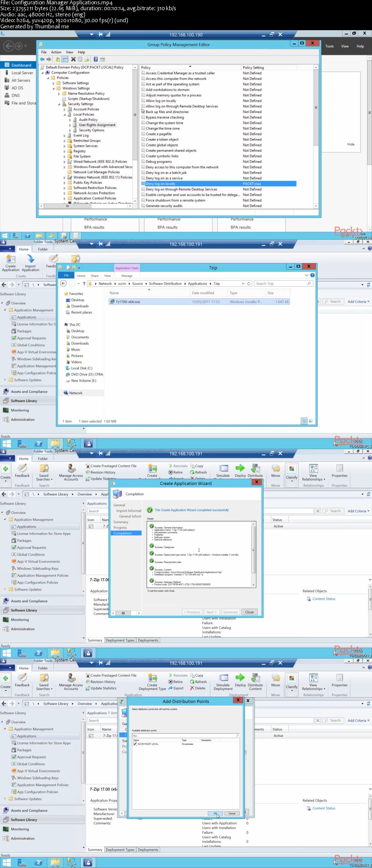Select User Rights Assignment in Group Policy tree
Viewport: 372px width, 868px height.
[x=97, y=125]
